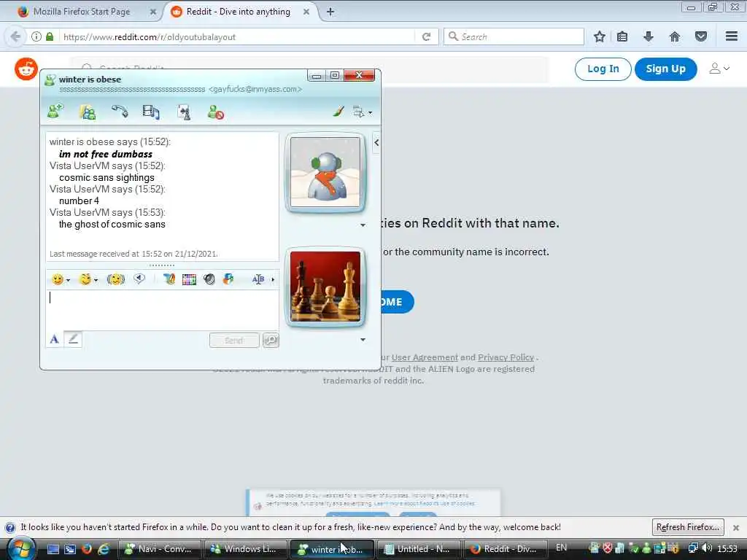Record a voice clip with the speech bubble icon
This screenshot has width=747, height=560.
click(139, 279)
